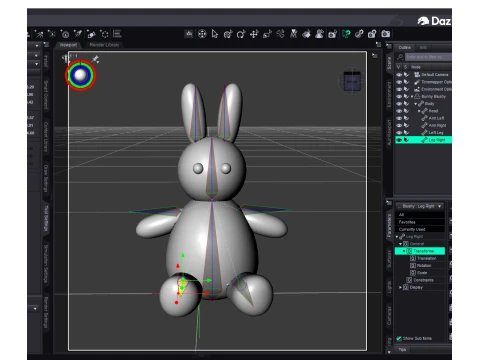The width and height of the screenshot is (480, 360).
Task: Select the Constraints parameter group
Action: tap(423, 280)
